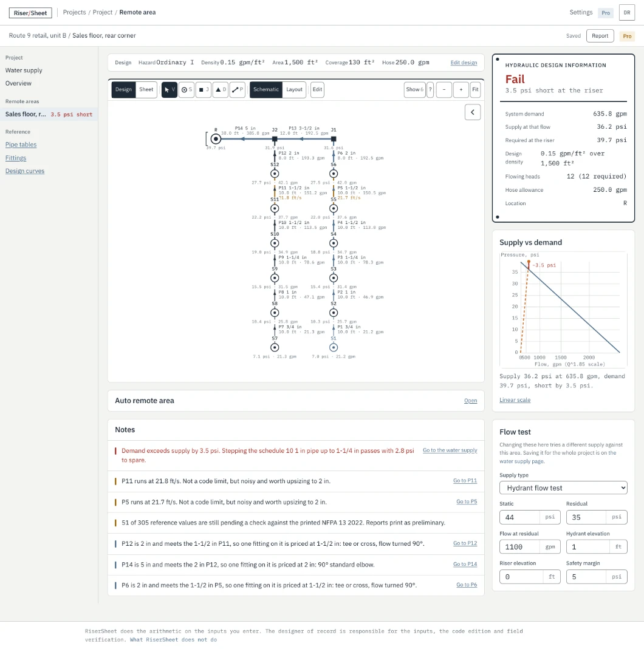This screenshot has width=644, height=649.
Task: Select sprinkler S6 in the schematic
Action: 334,174
